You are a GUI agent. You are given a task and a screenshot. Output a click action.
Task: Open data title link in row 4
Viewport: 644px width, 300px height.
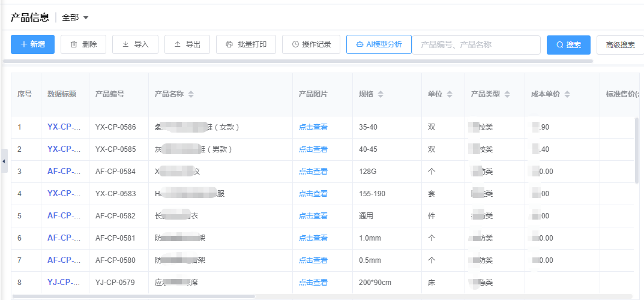coord(64,193)
